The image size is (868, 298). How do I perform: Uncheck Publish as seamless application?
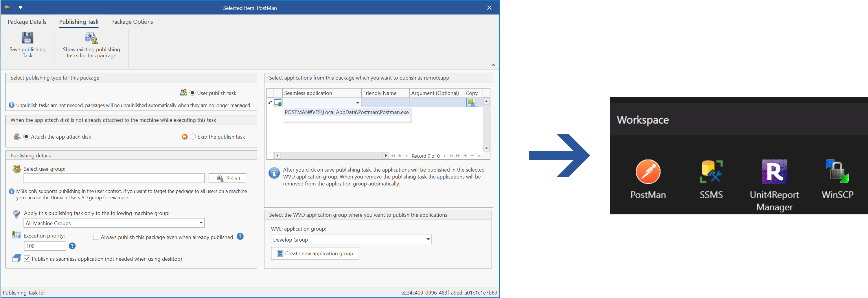point(27,259)
